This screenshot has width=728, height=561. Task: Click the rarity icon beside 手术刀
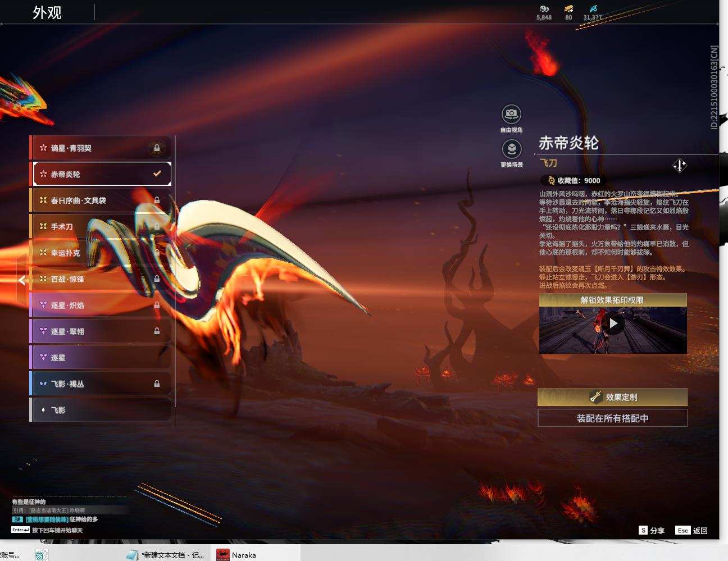coord(43,226)
